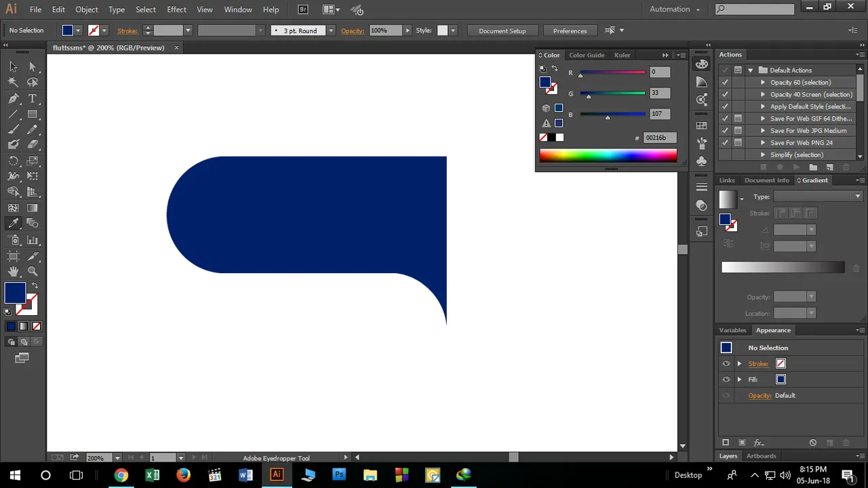Swap fill and stroke arrows in toolbox
This screenshot has height=488, width=868.
click(x=35, y=285)
